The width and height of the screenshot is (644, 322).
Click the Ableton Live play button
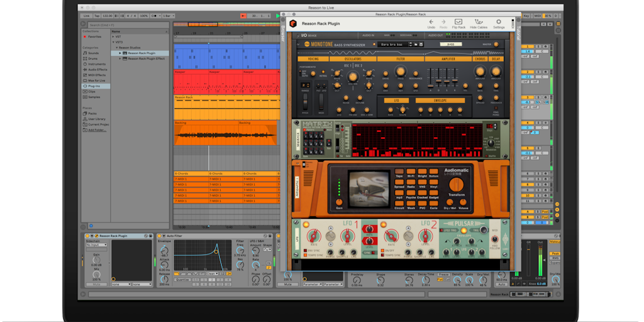(x=278, y=16)
